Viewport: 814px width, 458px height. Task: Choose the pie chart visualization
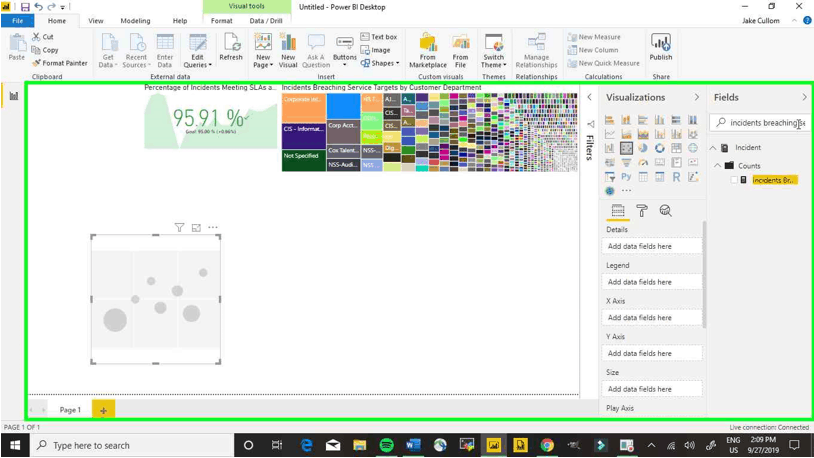pyautogui.click(x=643, y=148)
